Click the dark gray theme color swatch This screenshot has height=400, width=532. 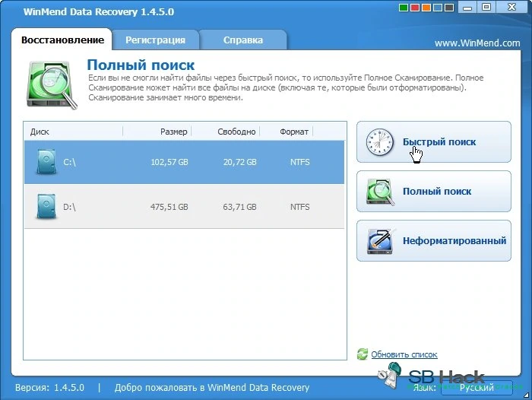click(449, 8)
